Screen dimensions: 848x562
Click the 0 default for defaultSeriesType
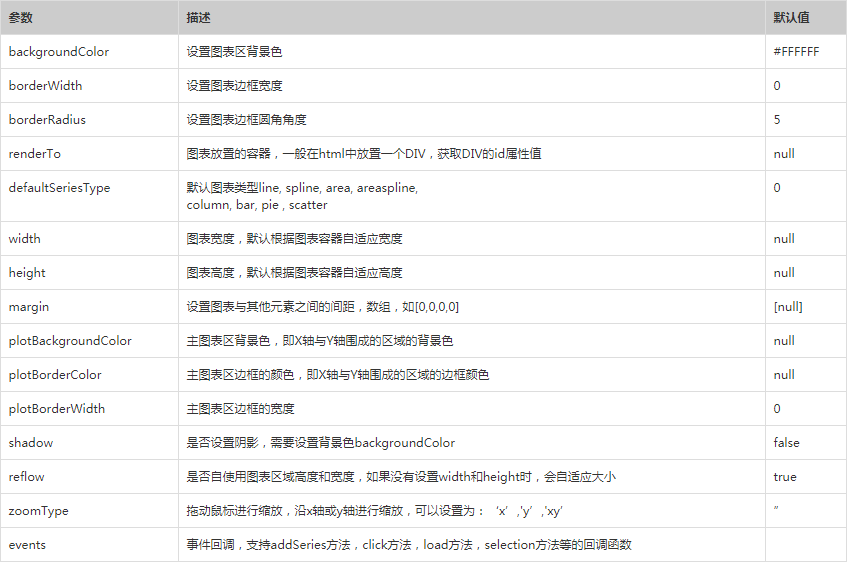click(x=777, y=188)
